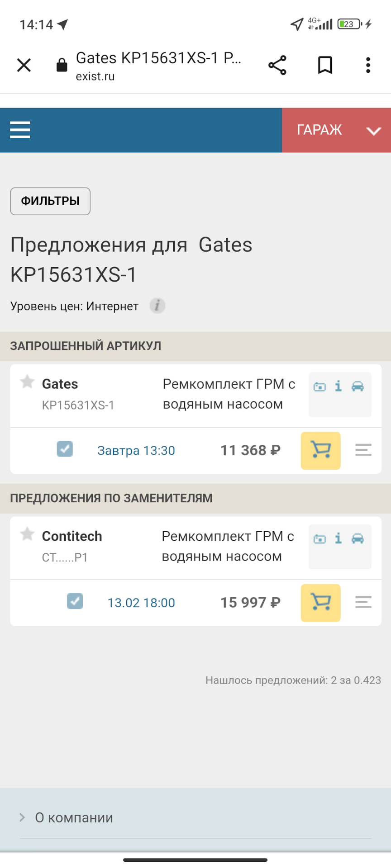Expand the ГАРАЖ dropdown
Image resolution: width=391 pixels, height=868 pixels.
336,130
